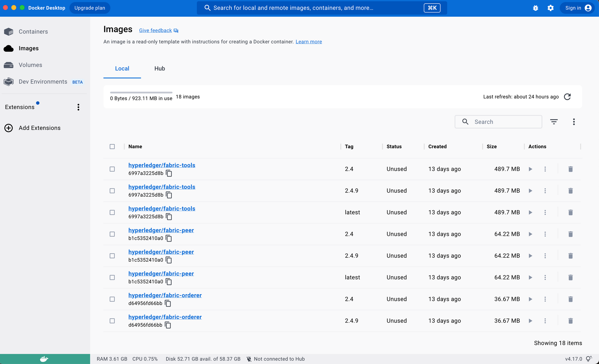Open the settings gear icon

coord(550,8)
